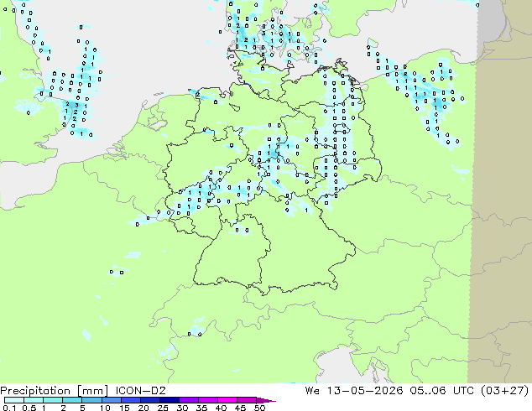The width and height of the screenshot is (532, 411).
Task: Select the 45–50 mm legend color swatch
Action: click(247, 400)
